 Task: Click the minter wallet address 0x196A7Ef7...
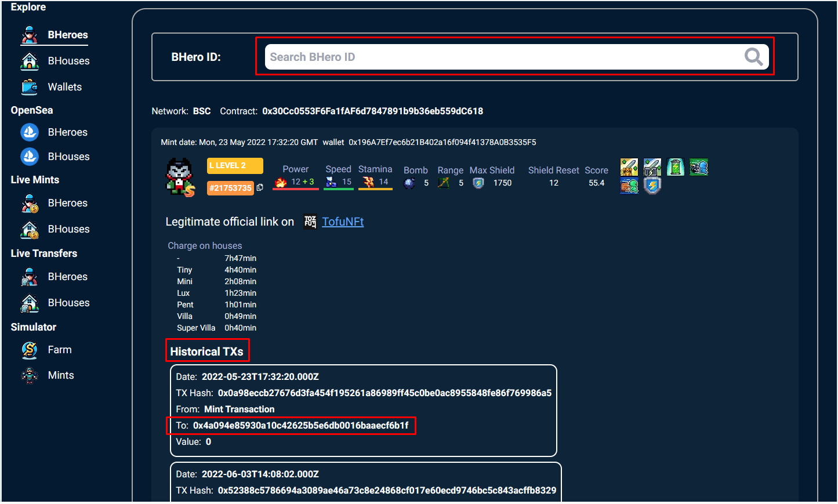click(442, 142)
